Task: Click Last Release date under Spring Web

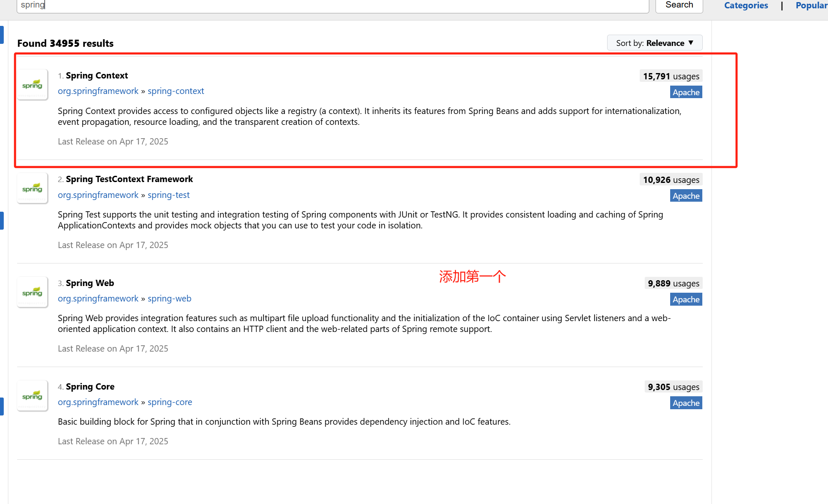Action: [113, 349]
